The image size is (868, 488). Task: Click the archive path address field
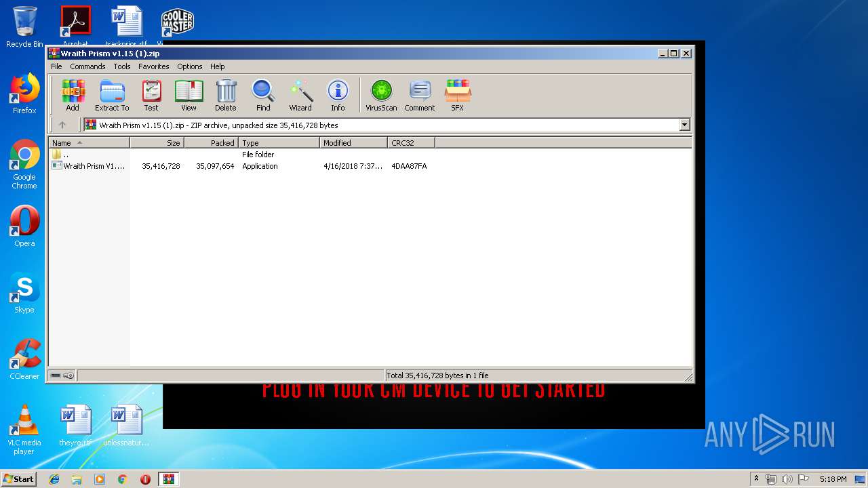(381, 125)
